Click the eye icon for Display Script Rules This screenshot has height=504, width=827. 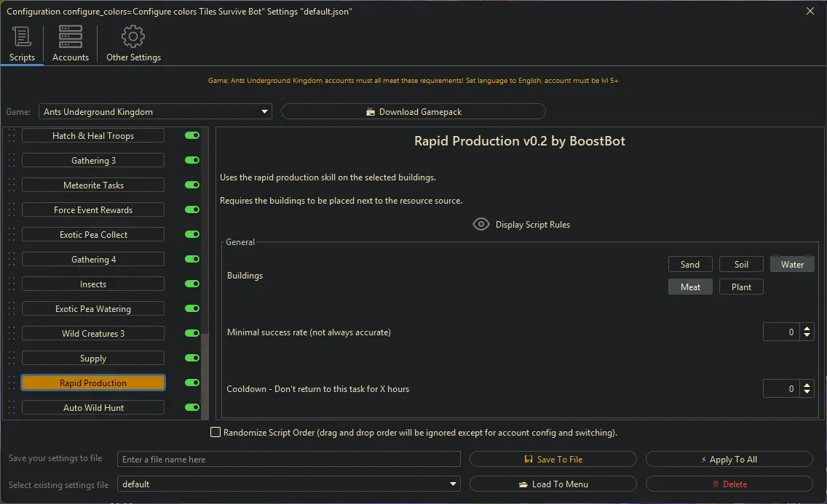pos(481,224)
